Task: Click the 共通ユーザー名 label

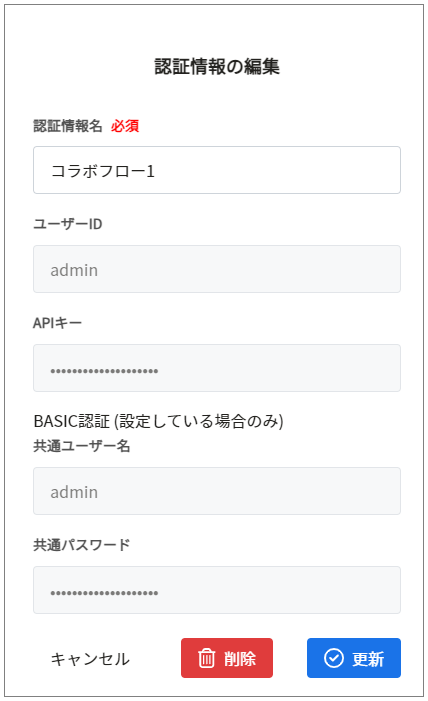Action: point(81,446)
